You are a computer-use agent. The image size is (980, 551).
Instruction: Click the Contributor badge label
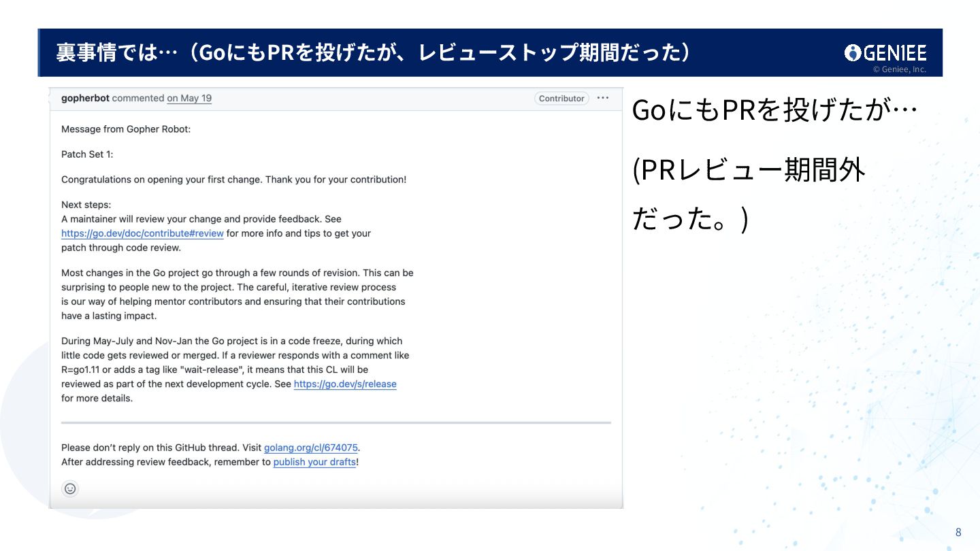[x=561, y=98]
